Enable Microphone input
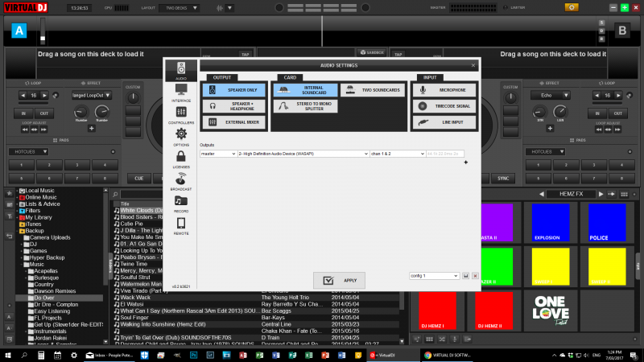Screen dimensions: 644x362 coord(444,90)
